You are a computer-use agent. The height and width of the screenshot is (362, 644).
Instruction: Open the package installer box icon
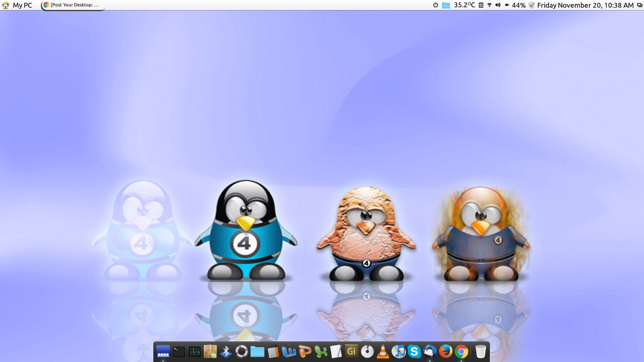click(x=210, y=352)
